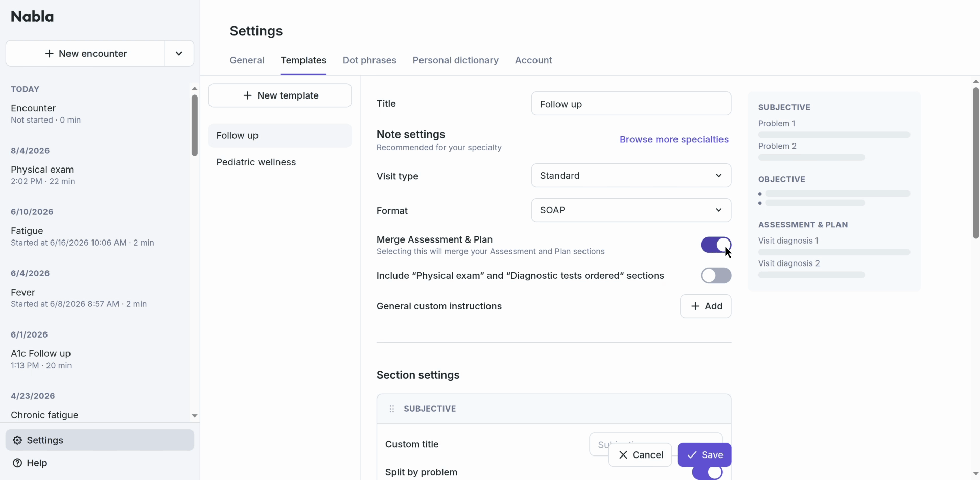Click Visit diagnosis 2 in preview

click(x=789, y=263)
